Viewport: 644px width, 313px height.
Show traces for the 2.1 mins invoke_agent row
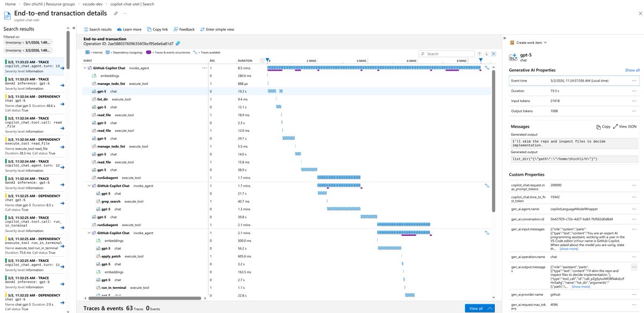coord(487,234)
